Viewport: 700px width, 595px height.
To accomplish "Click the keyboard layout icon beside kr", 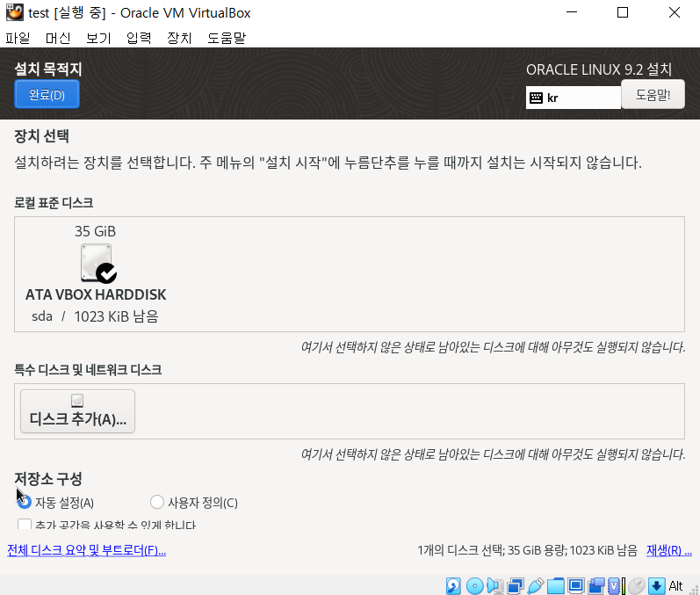I will tap(536, 98).
